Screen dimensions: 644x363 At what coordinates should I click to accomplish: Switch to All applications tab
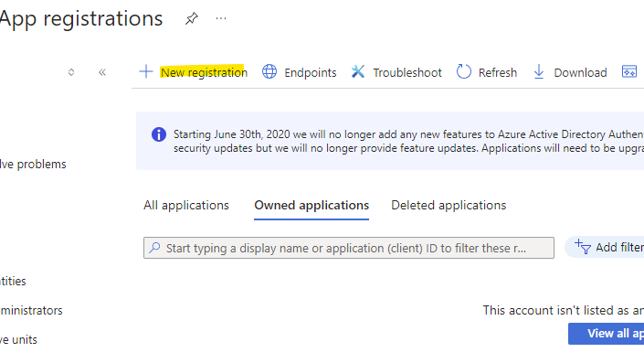[x=186, y=205]
